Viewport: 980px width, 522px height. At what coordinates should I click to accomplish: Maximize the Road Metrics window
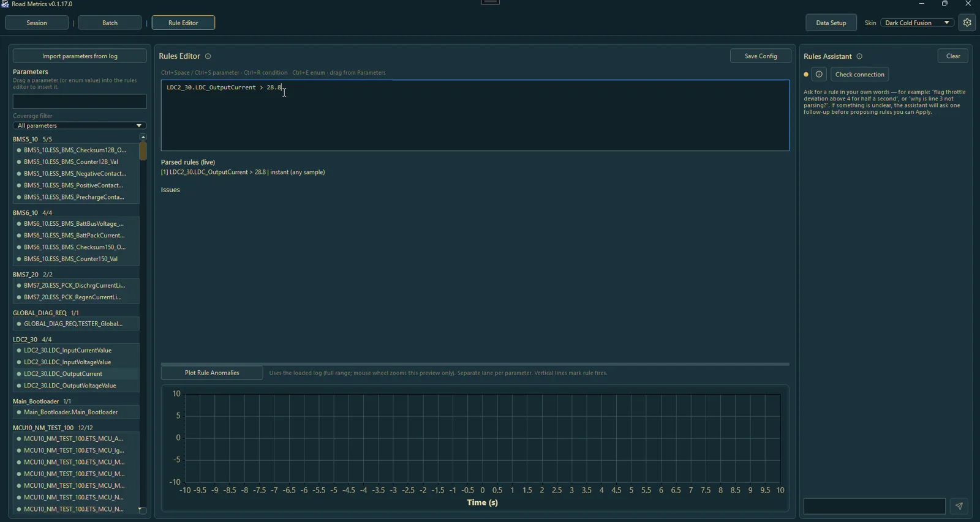pos(944,4)
